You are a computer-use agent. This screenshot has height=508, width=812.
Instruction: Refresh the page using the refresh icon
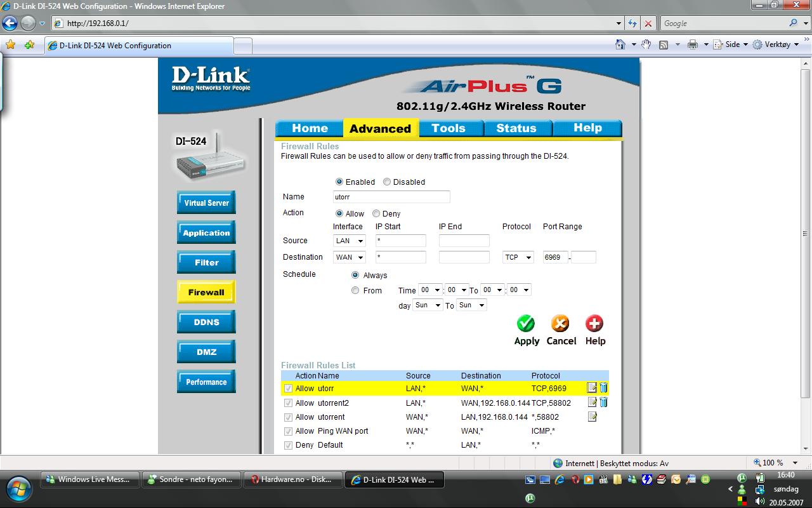pyautogui.click(x=632, y=23)
